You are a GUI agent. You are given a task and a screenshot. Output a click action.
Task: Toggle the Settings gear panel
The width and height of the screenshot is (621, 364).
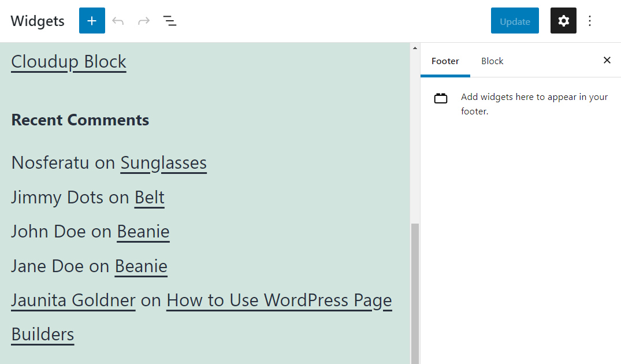[563, 21]
